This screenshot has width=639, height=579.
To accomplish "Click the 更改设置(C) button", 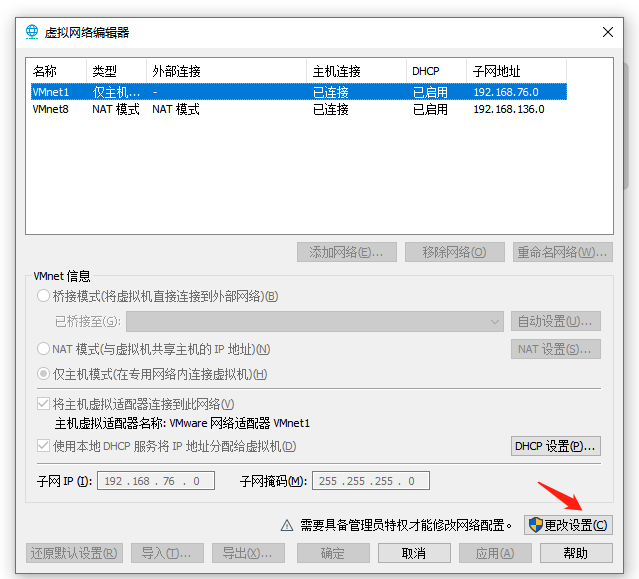I will [568, 525].
